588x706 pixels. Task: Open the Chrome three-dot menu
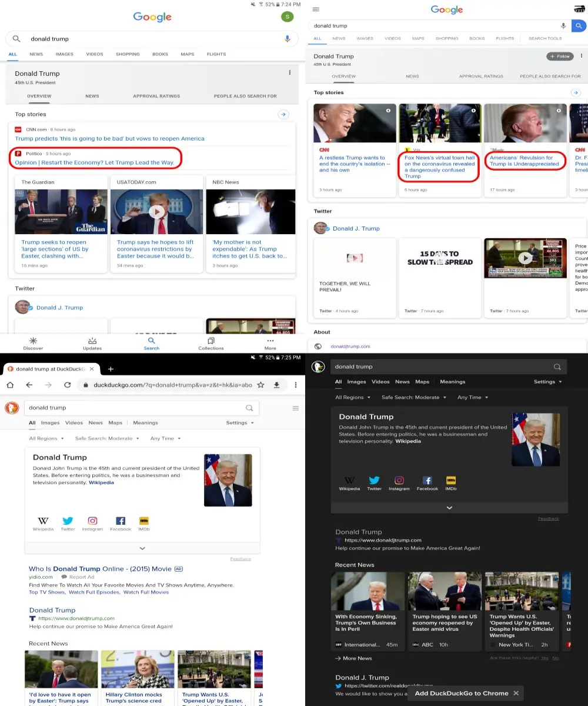[x=296, y=385]
